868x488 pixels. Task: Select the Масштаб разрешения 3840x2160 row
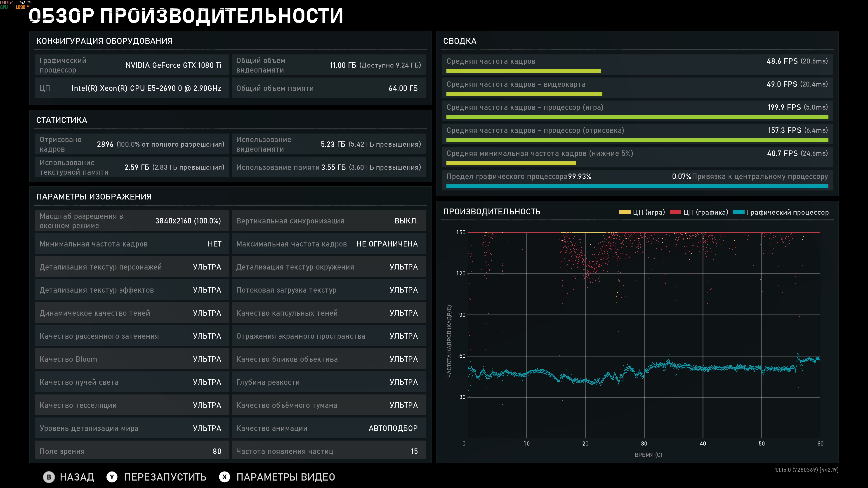132,221
